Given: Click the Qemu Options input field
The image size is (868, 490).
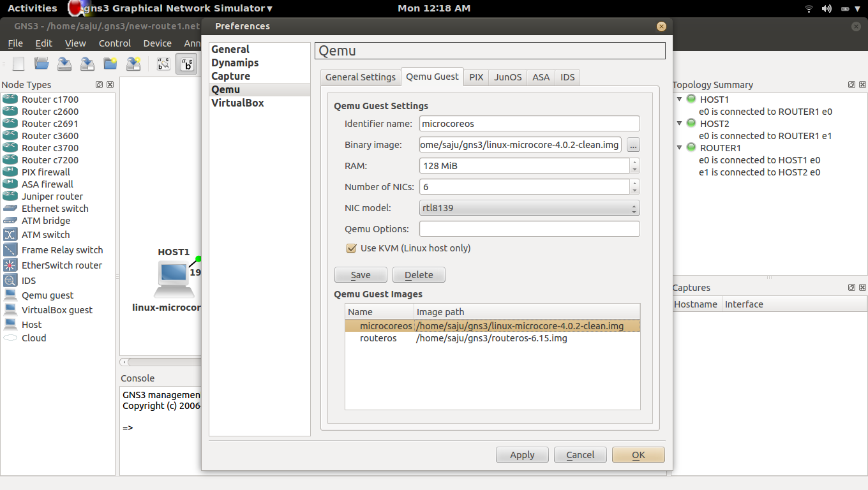Looking at the screenshot, I should tap(529, 229).
